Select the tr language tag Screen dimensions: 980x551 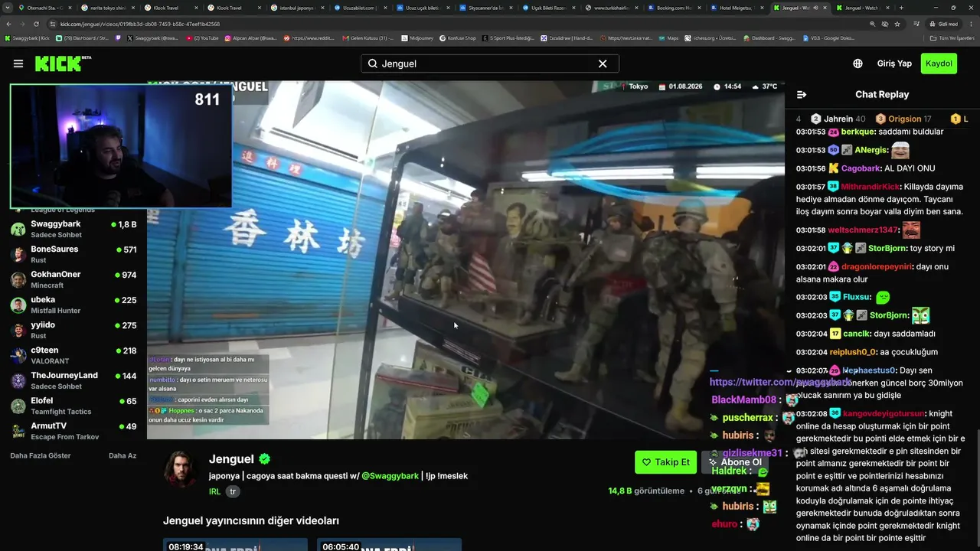[x=233, y=491]
